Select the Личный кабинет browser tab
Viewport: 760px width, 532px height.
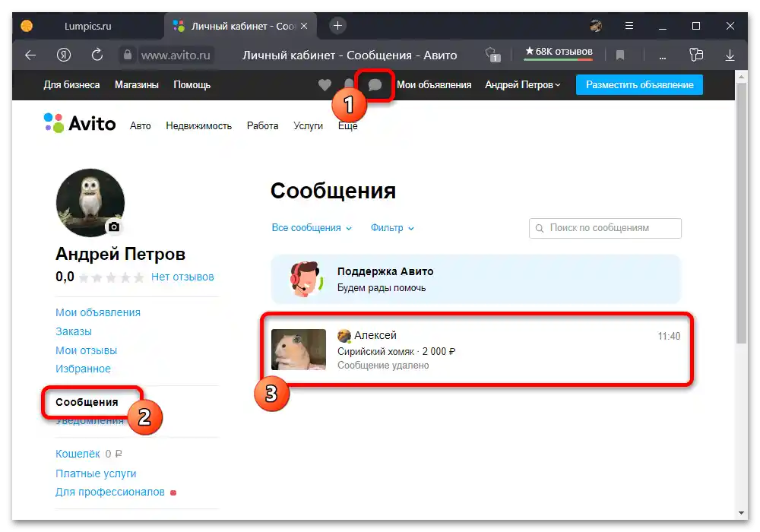pos(241,26)
